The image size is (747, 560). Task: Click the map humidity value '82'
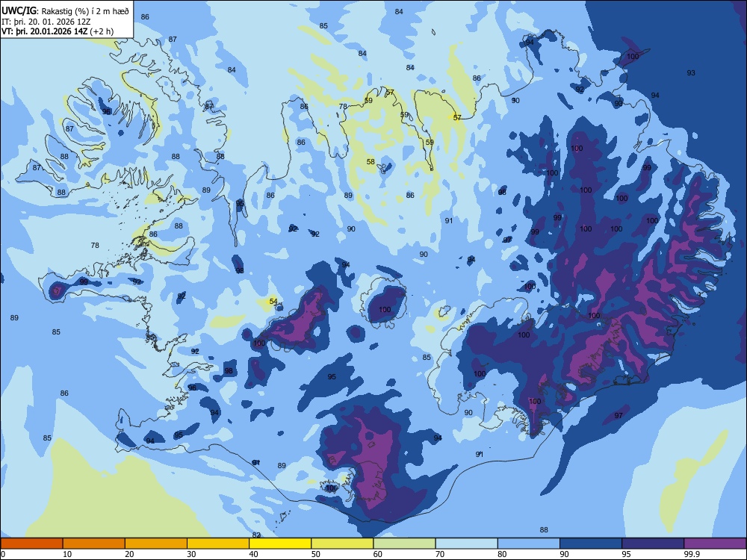tap(256, 535)
